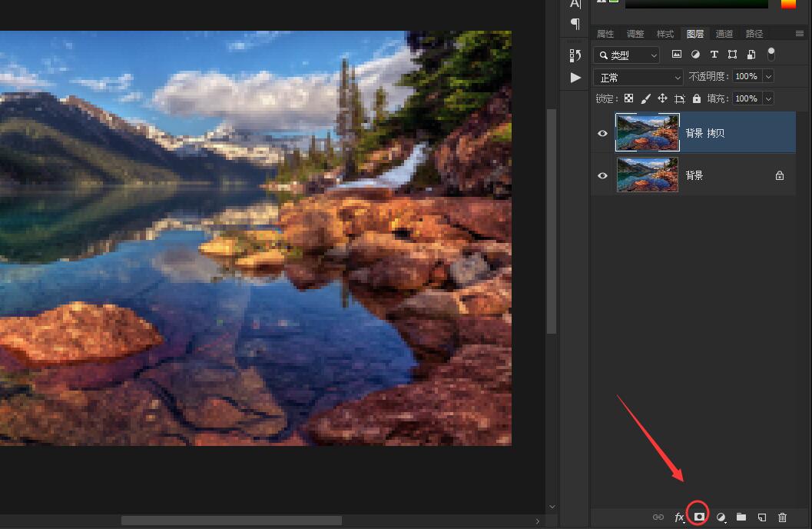Image resolution: width=812 pixels, height=529 pixels.
Task: Select 背景 拷贝 layer thumbnail
Action: [648, 133]
